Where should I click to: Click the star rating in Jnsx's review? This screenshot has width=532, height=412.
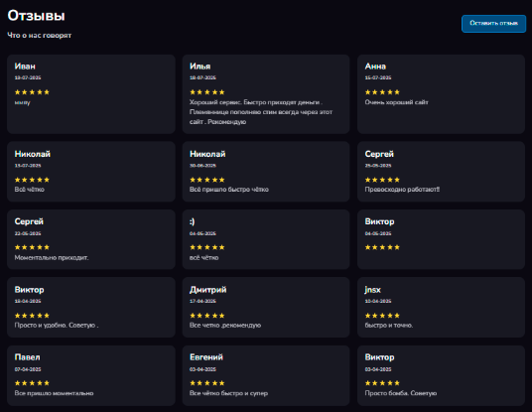pos(382,316)
